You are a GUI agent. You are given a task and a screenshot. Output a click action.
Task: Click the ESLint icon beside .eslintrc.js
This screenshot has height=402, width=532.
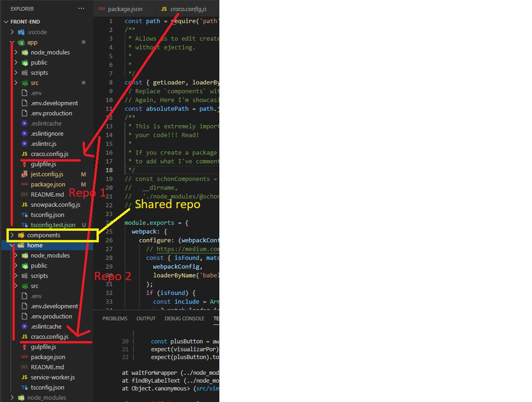click(x=24, y=144)
